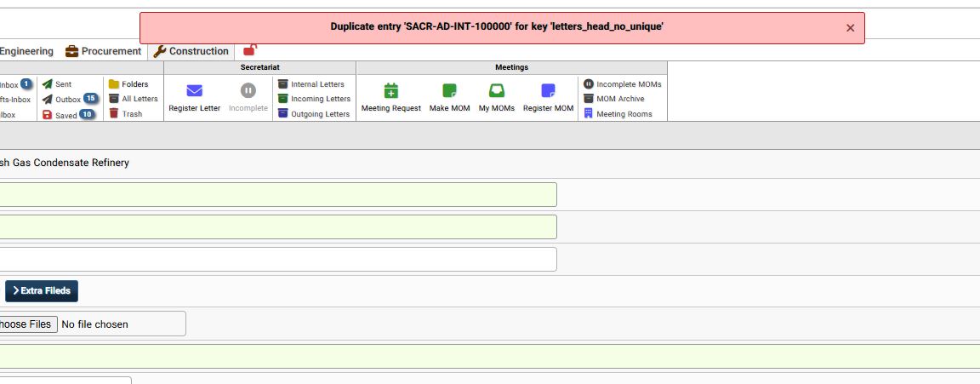Open the Meeting Request calendar icon
Viewport: 980px width, 384px height.
tap(390, 91)
